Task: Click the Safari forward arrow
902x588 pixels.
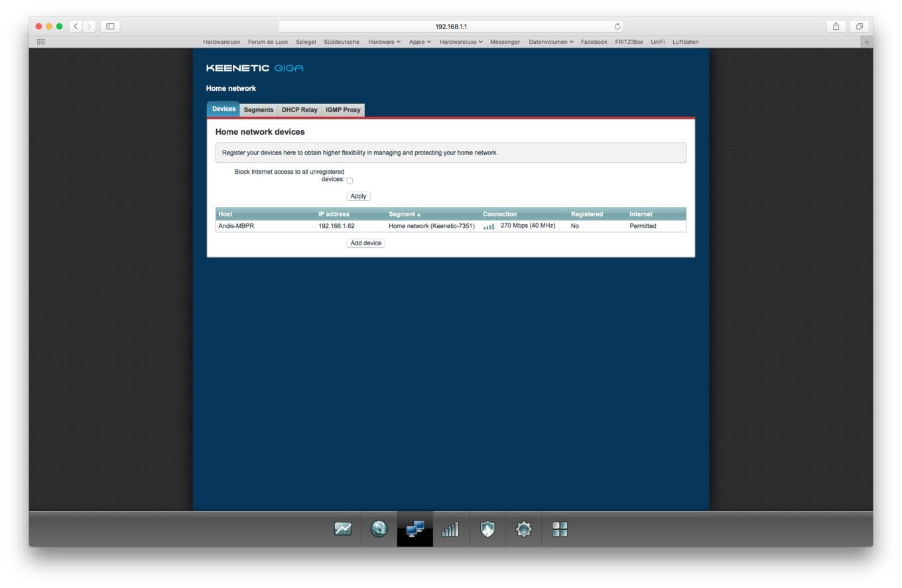Action: point(89,27)
